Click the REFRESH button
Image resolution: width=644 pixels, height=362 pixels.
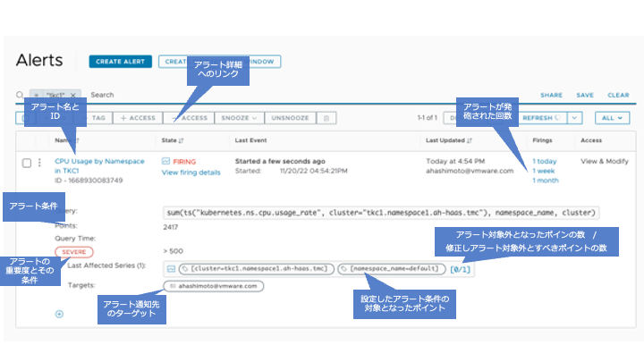coord(541,118)
